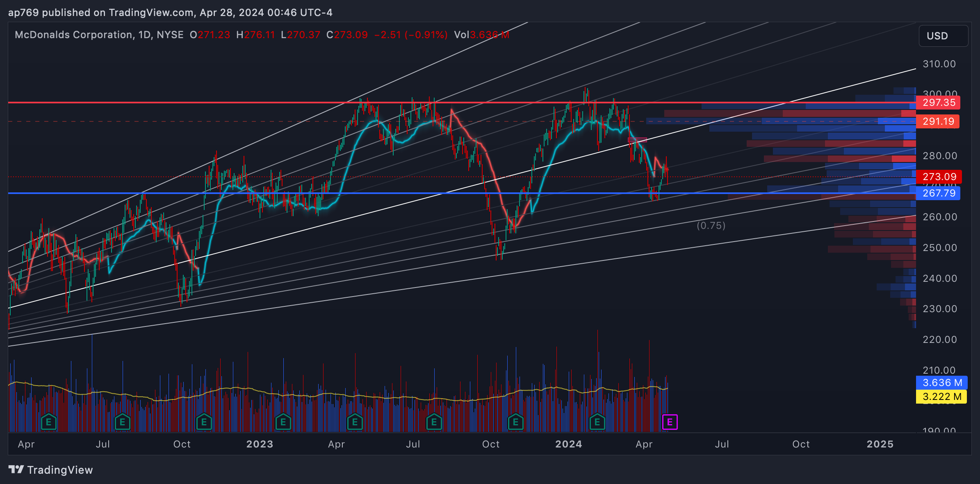Click the 297.35 red price label
Image resolution: width=980 pixels, height=484 pixels.
coord(938,103)
